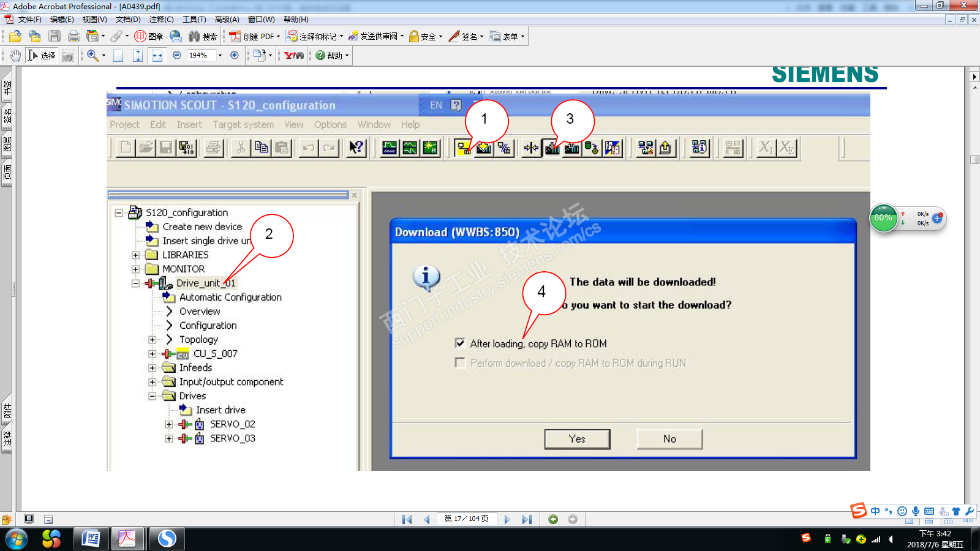This screenshot has height=551, width=980.
Task: Open the 文档(D) menu
Action: click(x=128, y=20)
